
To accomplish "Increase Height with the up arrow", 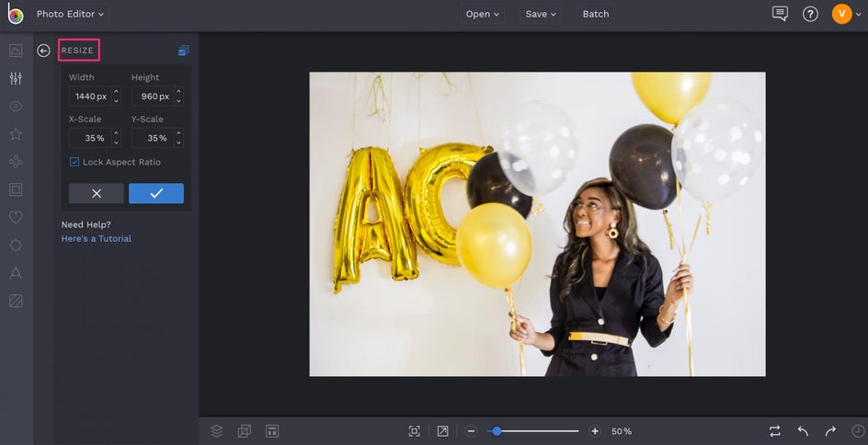I will 178,91.
